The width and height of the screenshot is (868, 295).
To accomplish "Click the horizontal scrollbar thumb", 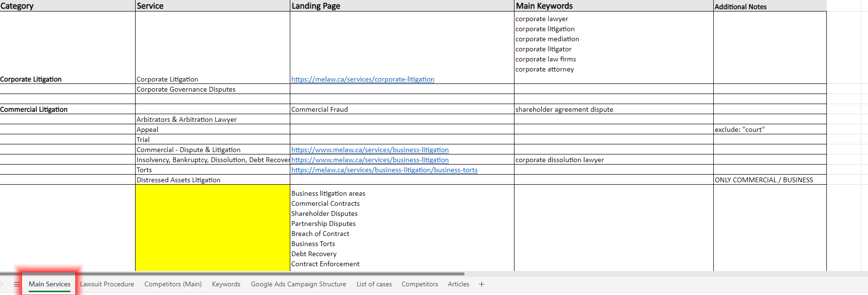I will (232, 273).
